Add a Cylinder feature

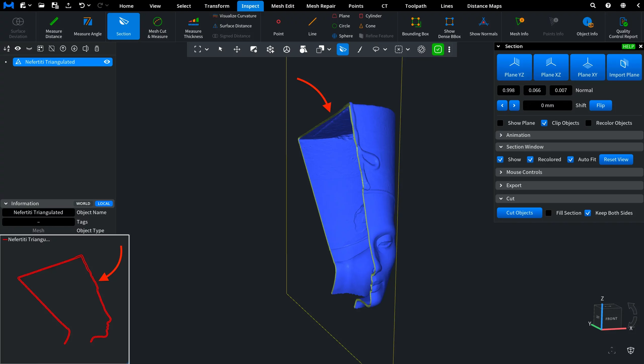point(370,16)
